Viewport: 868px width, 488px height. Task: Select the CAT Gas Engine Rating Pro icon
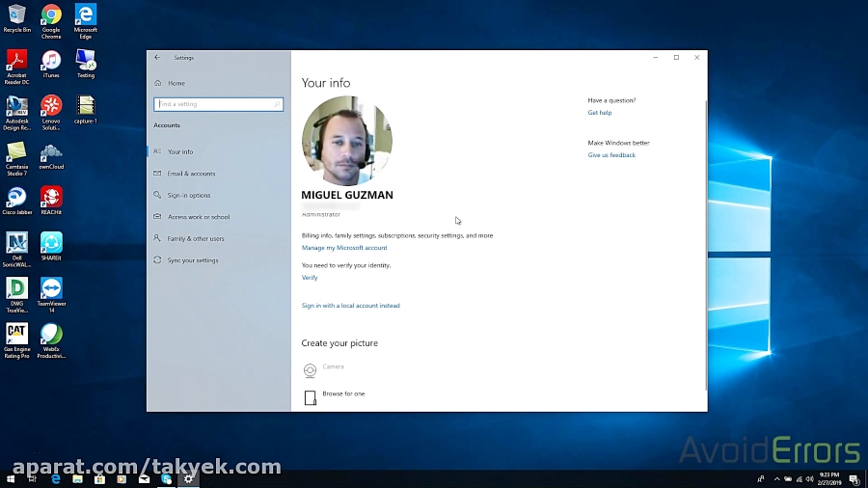pyautogui.click(x=16, y=341)
